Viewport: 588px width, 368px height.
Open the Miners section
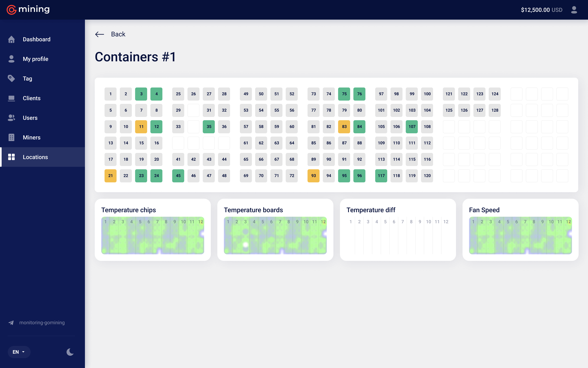click(x=42, y=137)
